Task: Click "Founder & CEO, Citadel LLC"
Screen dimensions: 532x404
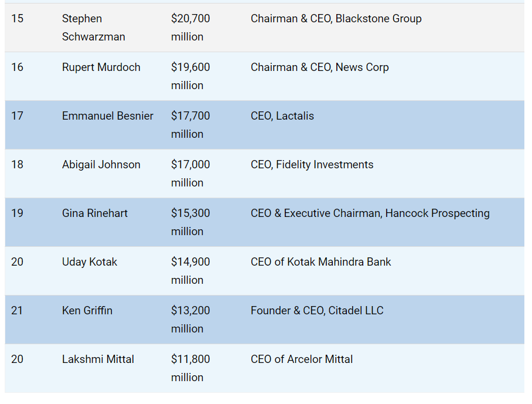Action: (x=317, y=311)
